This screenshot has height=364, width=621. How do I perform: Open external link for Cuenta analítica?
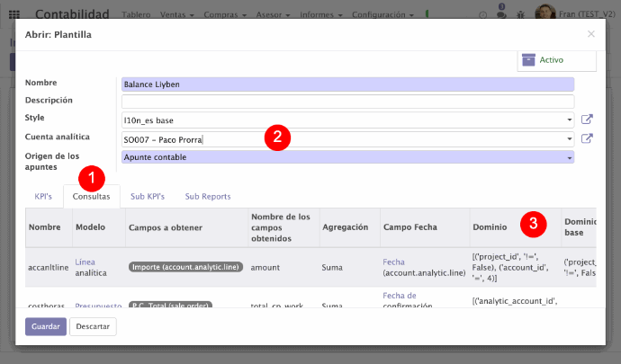point(587,138)
